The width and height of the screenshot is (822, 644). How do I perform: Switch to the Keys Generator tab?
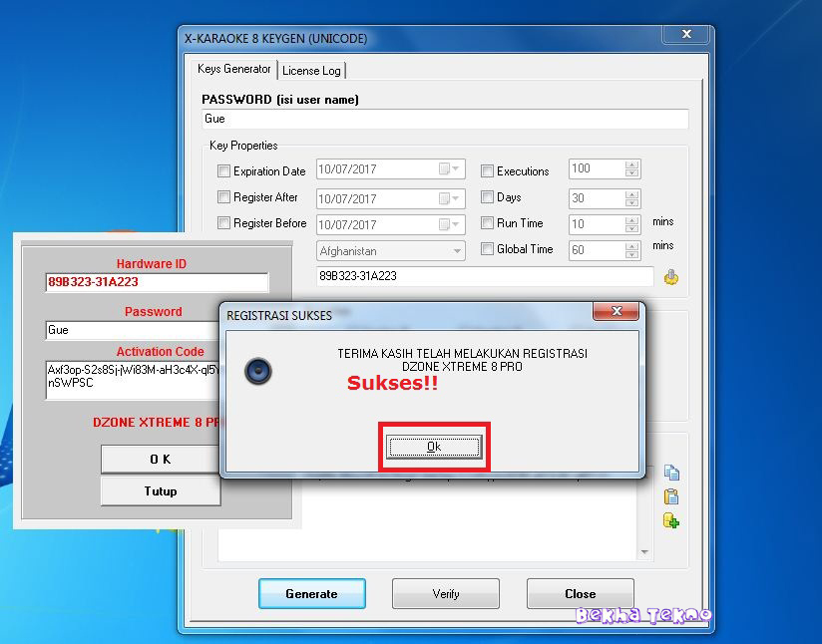point(233,69)
